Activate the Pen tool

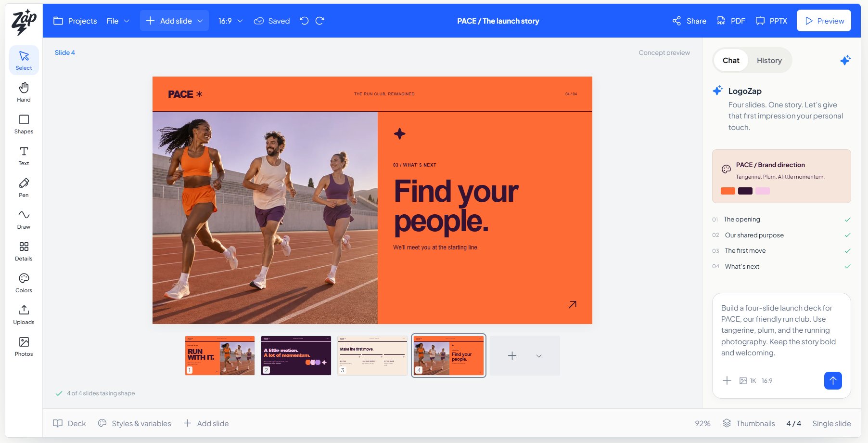point(24,187)
